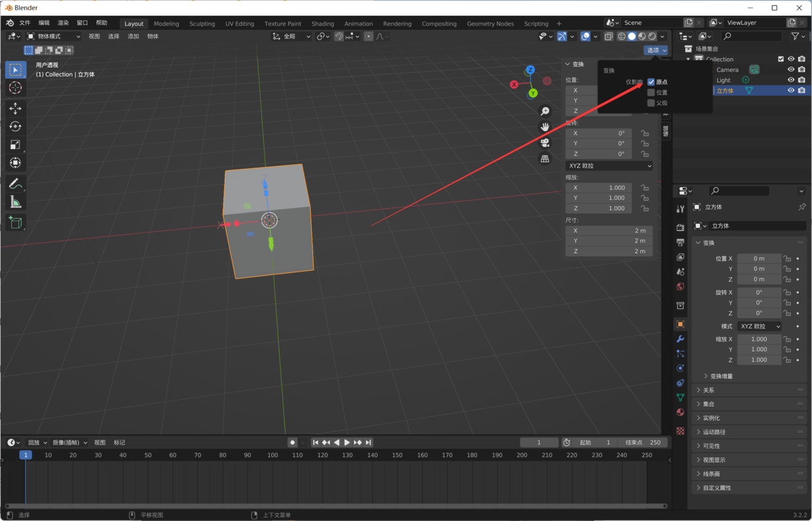Activate the Select Box tool
The width and height of the screenshot is (812, 521).
16,69
